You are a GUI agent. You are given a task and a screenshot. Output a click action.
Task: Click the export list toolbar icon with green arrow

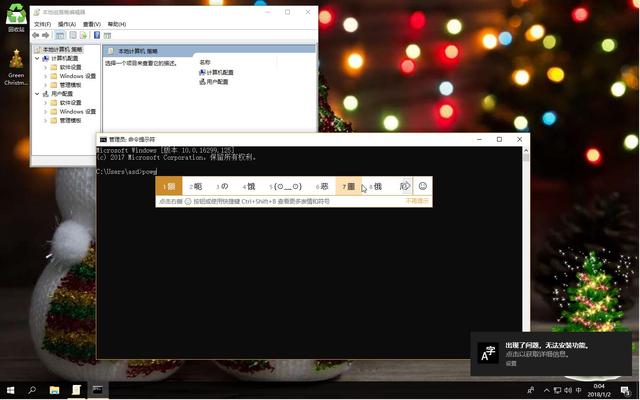pos(83,36)
